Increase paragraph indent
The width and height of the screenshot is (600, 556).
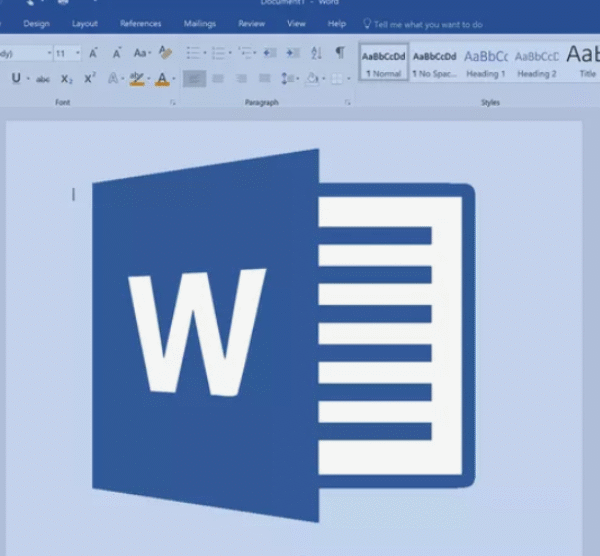[x=293, y=53]
